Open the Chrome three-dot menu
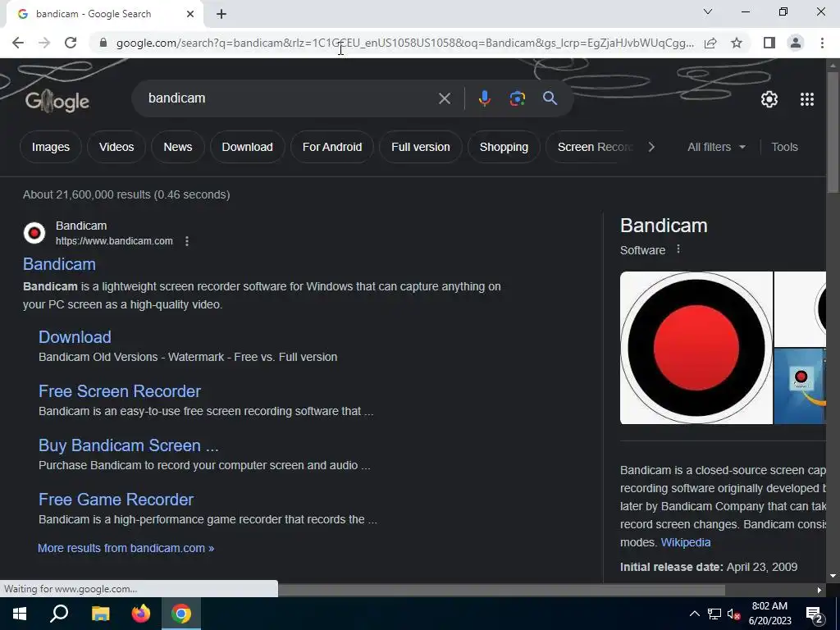Image resolution: width=840 pixels, height=630 pixels. tap(822, 43)
